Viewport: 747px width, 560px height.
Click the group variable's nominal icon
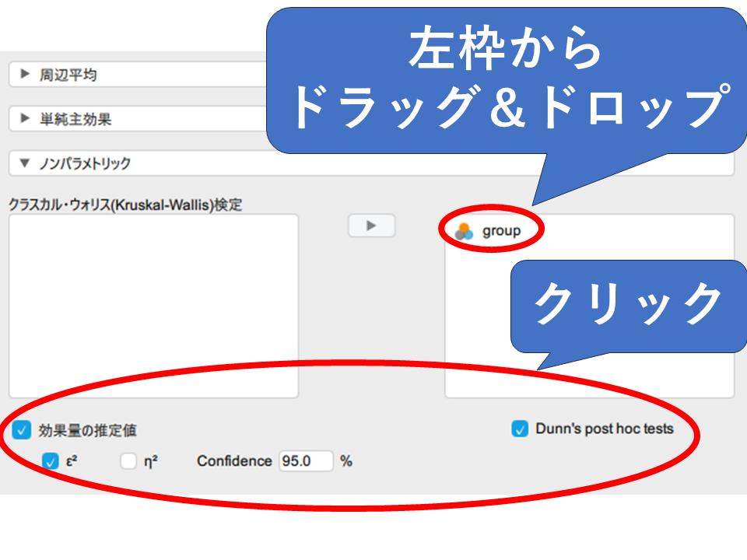tap(464, 231)
